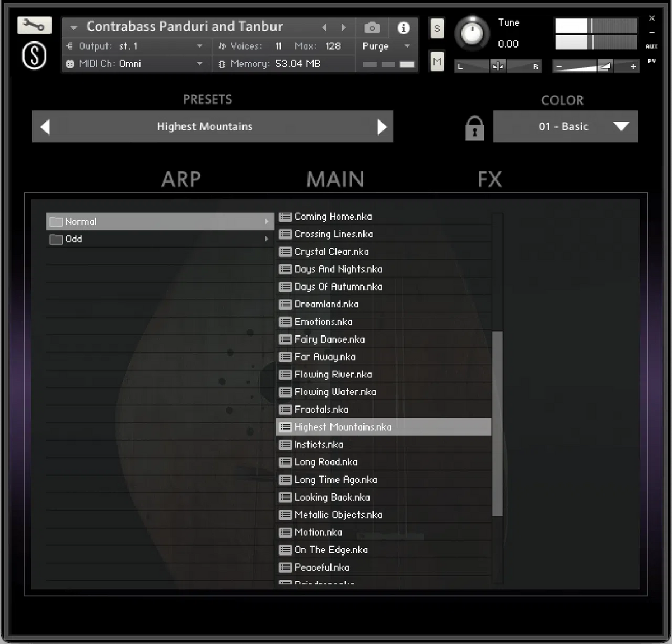Open the 01 - Basic color dropdown
672x644 pixels.
click(565, 127)
